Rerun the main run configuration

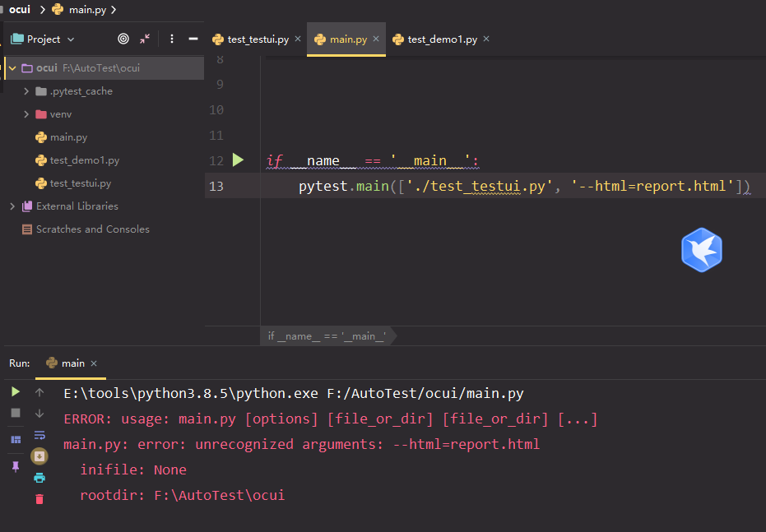coord(15,392)
